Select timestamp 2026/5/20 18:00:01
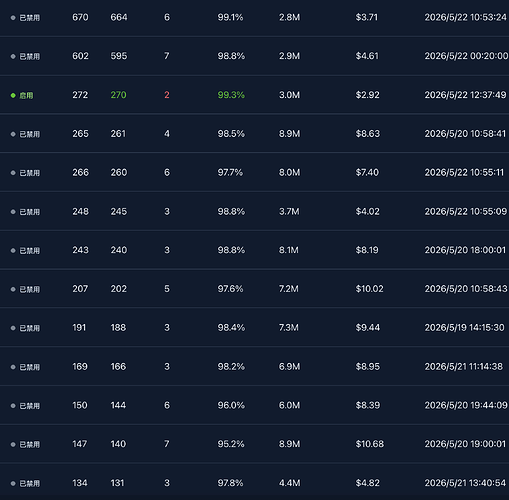 click(465, 250)
